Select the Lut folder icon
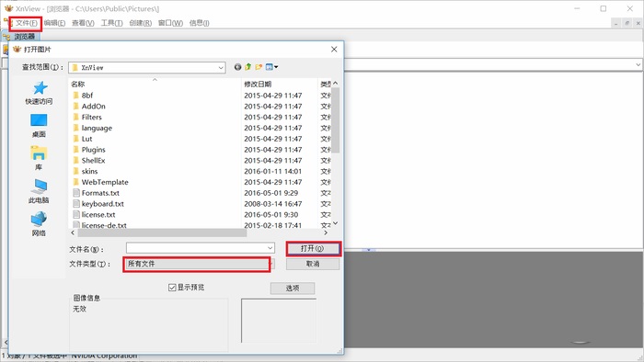The width and height of the screenshot is (644, 362). [x=76, y=139]
